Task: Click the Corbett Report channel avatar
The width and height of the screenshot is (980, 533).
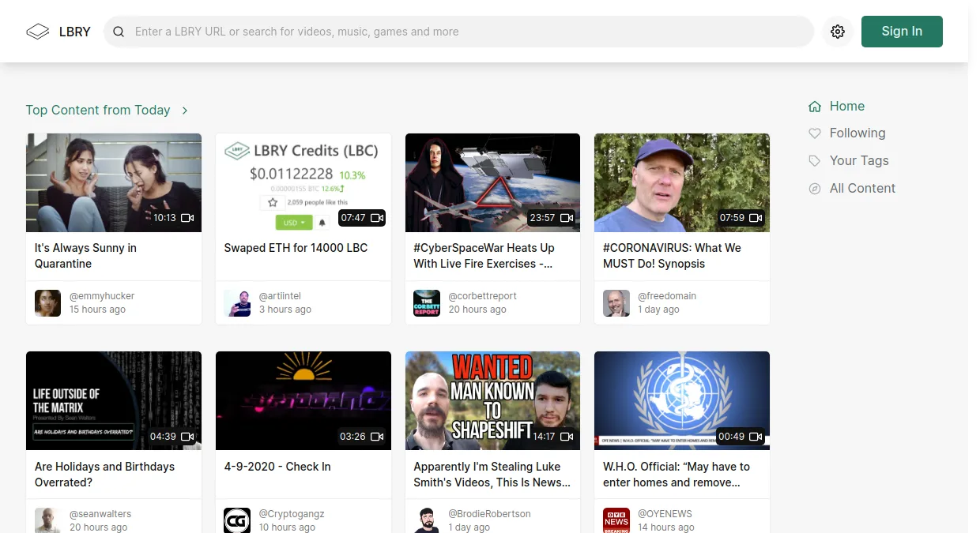Action: (x=427, y=303)
